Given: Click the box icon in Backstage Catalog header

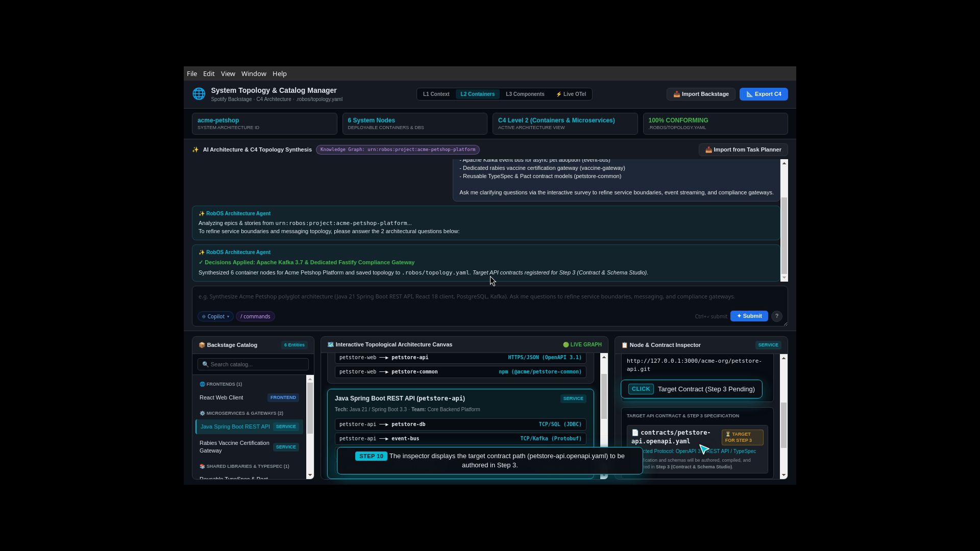Looking at the screenshot, I should pyautogui.click(x=202, y=345).
